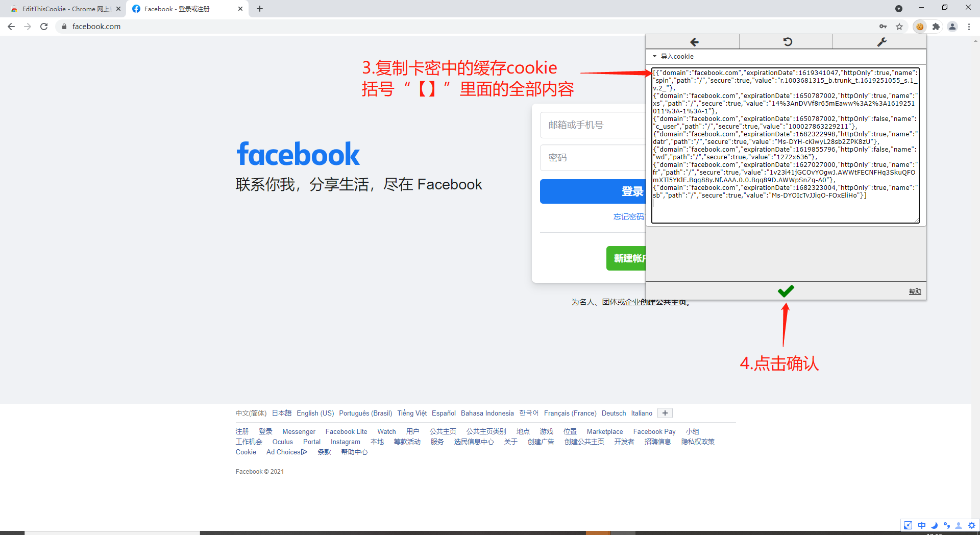This screenshot has height=535, width=980.
Task: Select Bahasa Indonesia language
Action: pos(487,413)
